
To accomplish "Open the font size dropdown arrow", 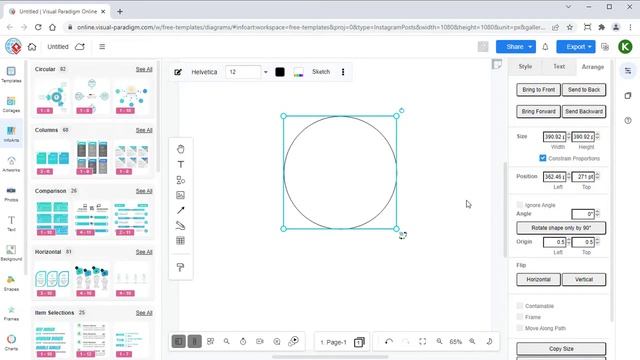I will (x=266, y=72).
